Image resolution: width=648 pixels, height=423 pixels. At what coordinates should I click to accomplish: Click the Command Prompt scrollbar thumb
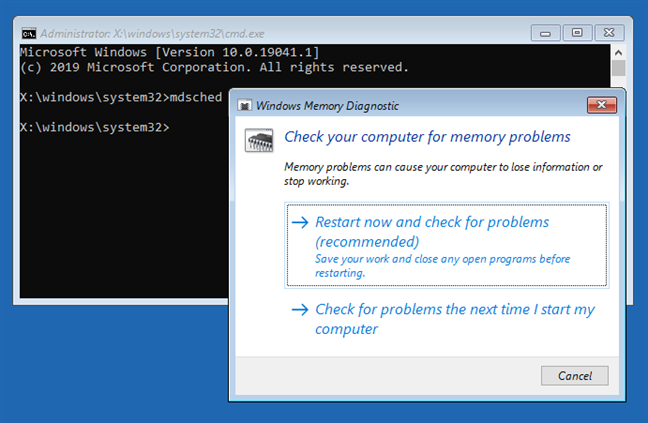pos(619,68)
